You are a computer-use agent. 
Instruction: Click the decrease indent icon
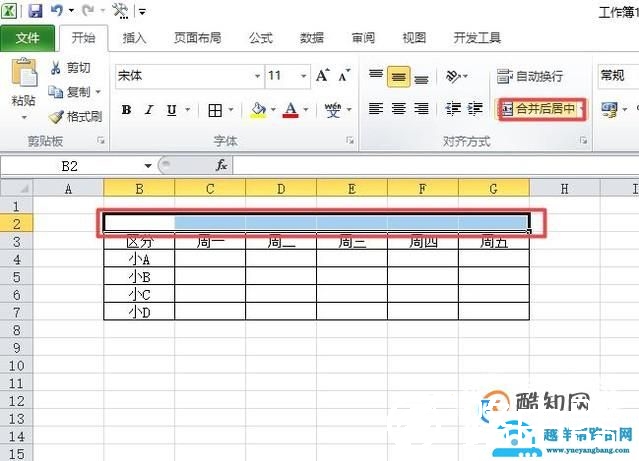click(453, 109)
